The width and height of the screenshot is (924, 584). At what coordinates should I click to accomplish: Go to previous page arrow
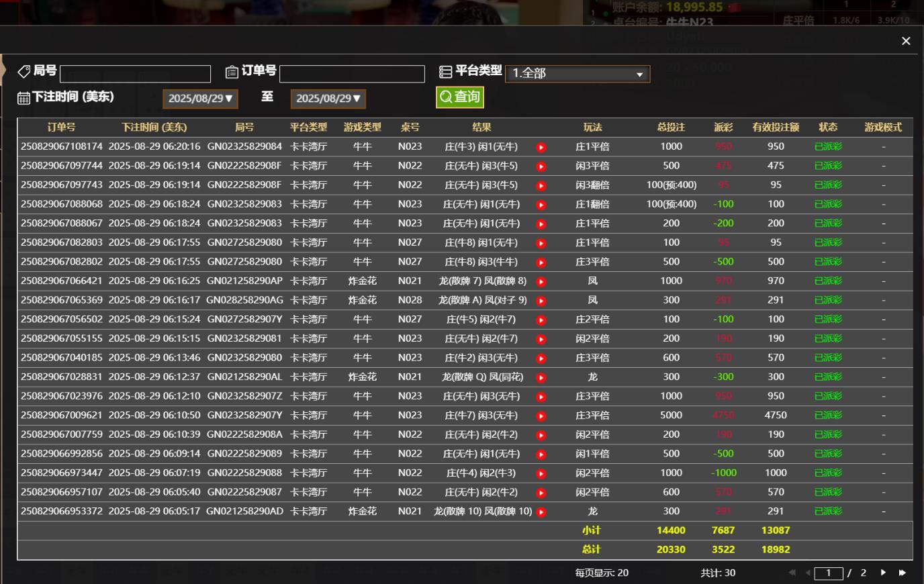point(808,573)
